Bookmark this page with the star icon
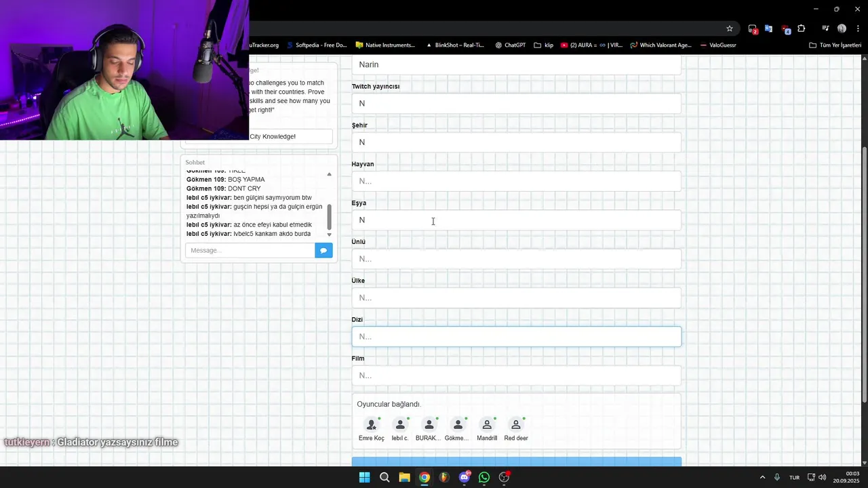 point(730,28)
